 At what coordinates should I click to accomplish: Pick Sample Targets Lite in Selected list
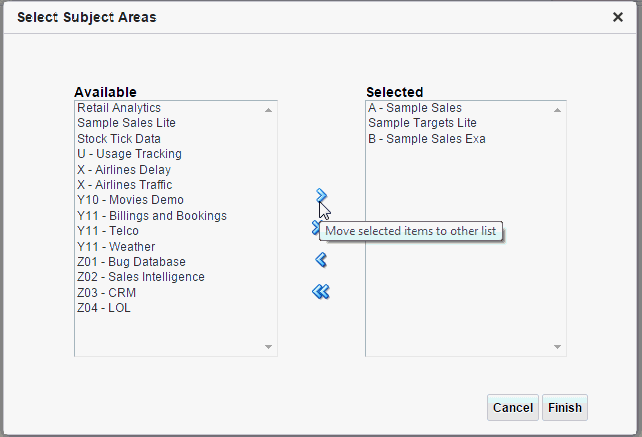tap(421, 123)
